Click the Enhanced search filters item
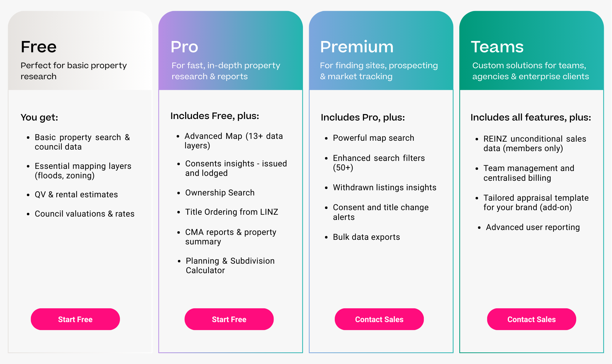This screenshot has height=364, width=612. pos(379,163)
